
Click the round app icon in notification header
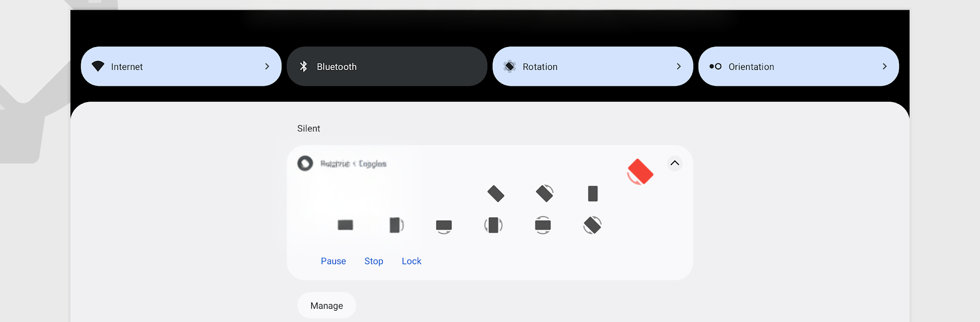pyautogui.click(x=305, y=164)
